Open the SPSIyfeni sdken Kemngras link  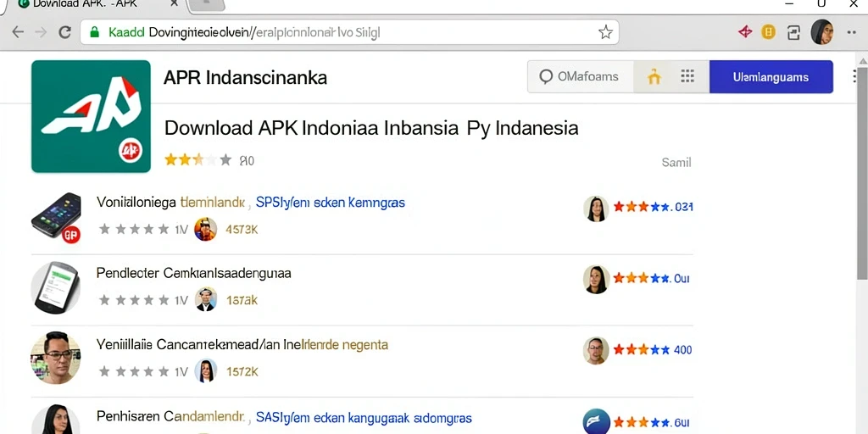(331, 203)
